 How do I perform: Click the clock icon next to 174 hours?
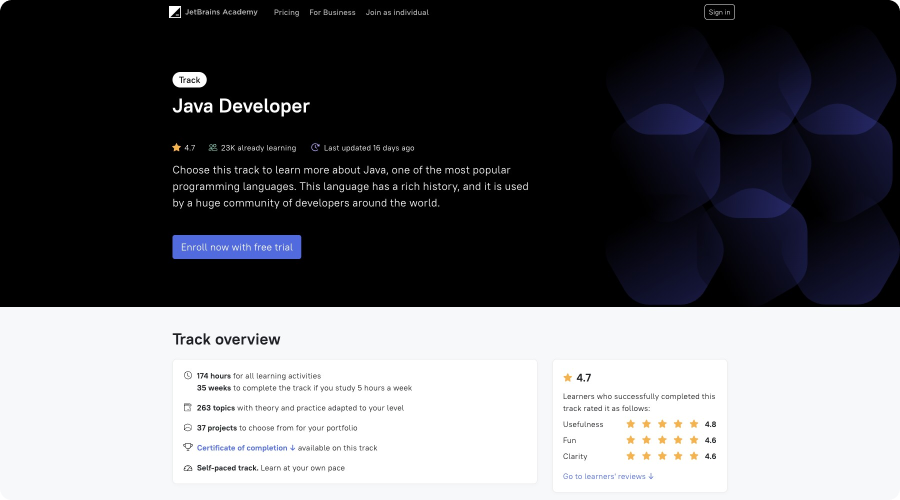coord(188,375)
